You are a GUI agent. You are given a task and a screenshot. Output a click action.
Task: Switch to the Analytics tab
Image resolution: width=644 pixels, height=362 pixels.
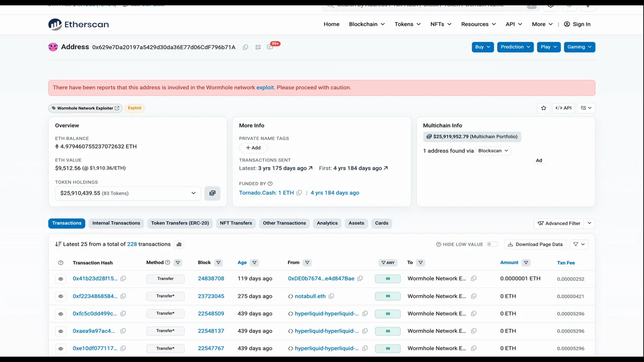pos(327,223)
